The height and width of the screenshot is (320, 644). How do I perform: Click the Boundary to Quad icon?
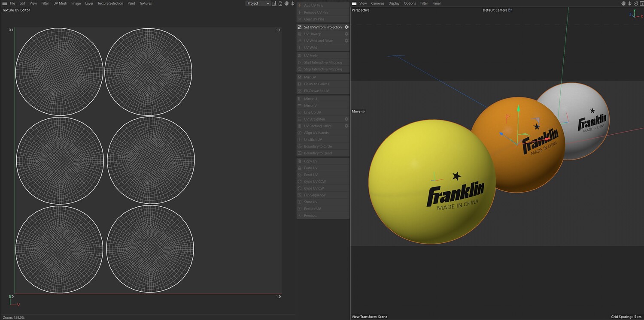[300, 153]
